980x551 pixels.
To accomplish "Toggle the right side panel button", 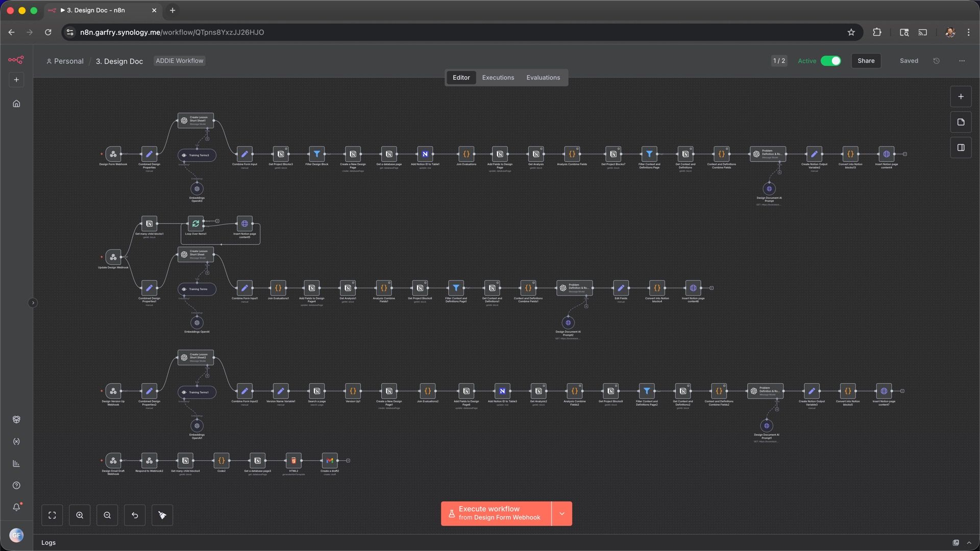I will (961, 148).
